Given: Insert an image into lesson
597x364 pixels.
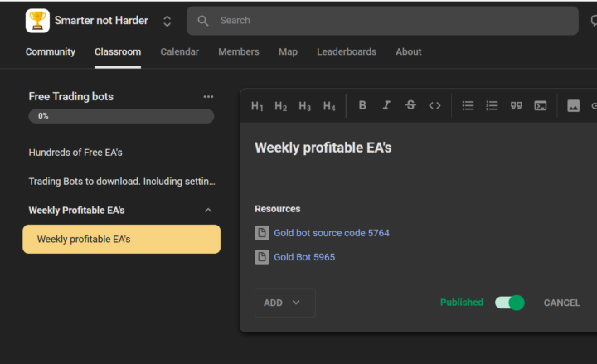Looking at the screenshot, I should click(x=574, y=105).
